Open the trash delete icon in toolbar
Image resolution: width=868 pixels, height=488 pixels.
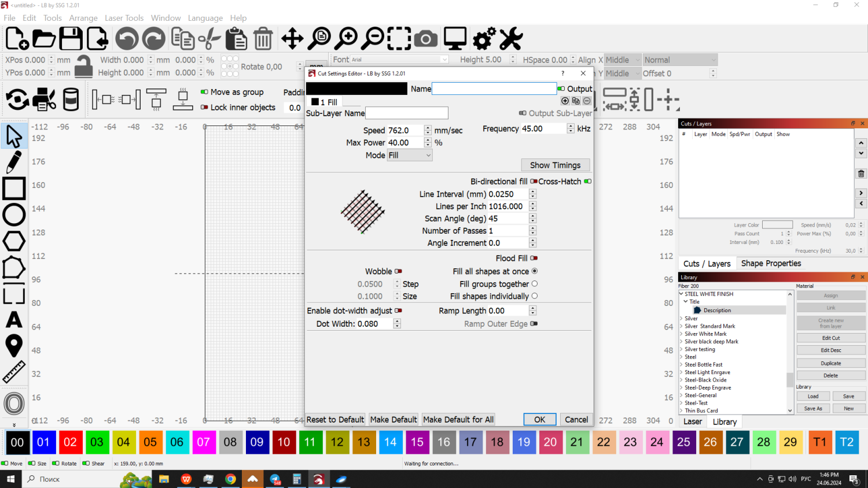click(263, 39)
